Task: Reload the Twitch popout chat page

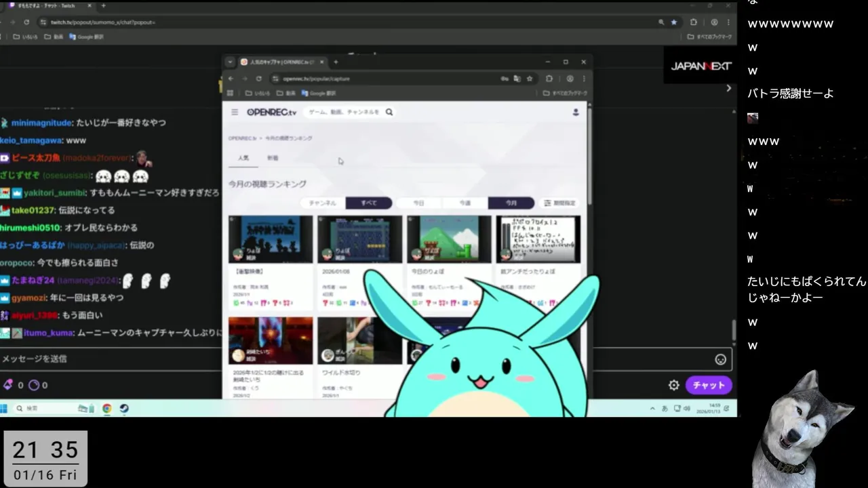Action: coord(26,22)
